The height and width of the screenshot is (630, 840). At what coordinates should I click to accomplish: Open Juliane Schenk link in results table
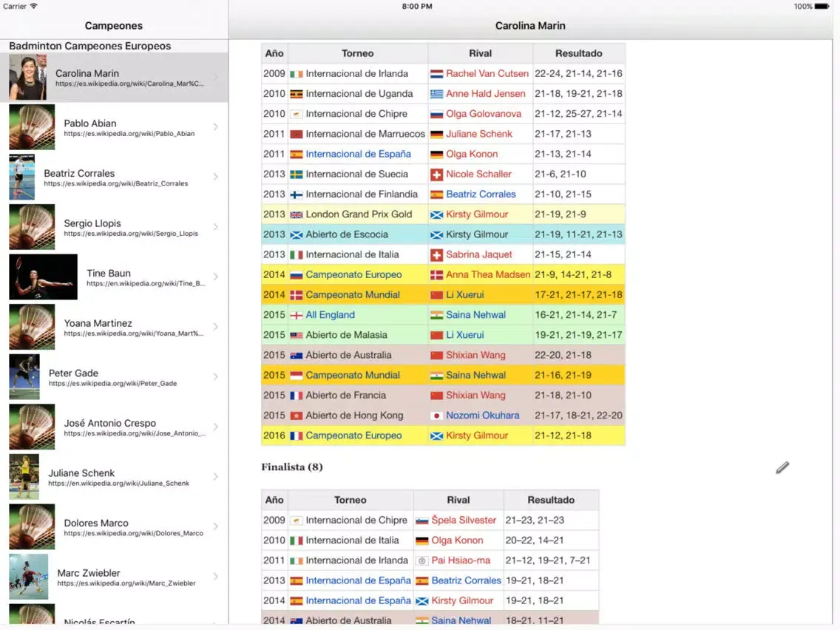pyautogui.click(x=479, y=134)
